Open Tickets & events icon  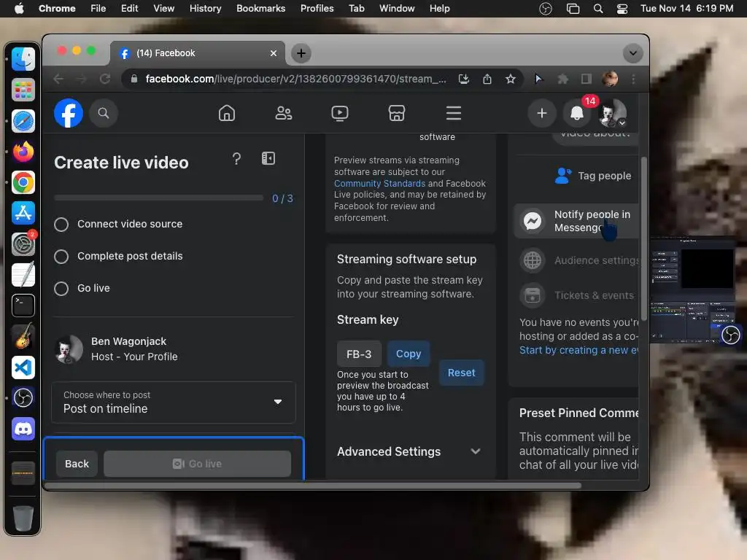tap(532, 296)
